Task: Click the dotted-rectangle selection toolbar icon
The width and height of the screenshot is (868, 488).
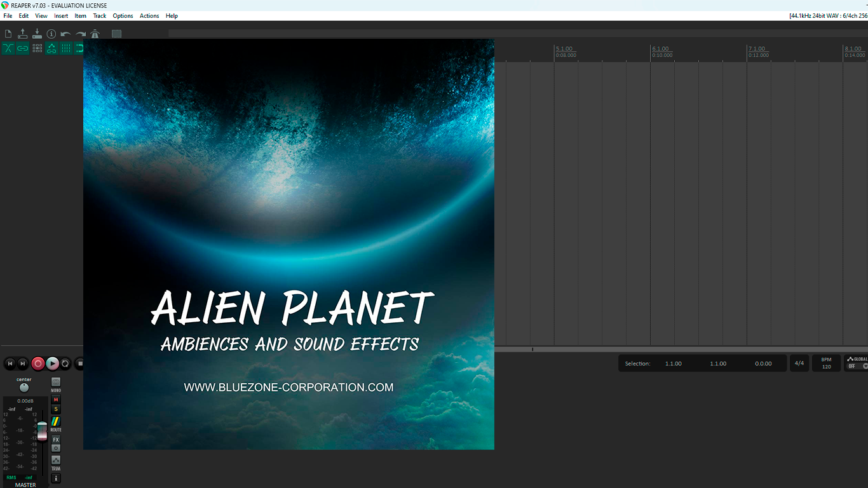Action: [117, 34]
